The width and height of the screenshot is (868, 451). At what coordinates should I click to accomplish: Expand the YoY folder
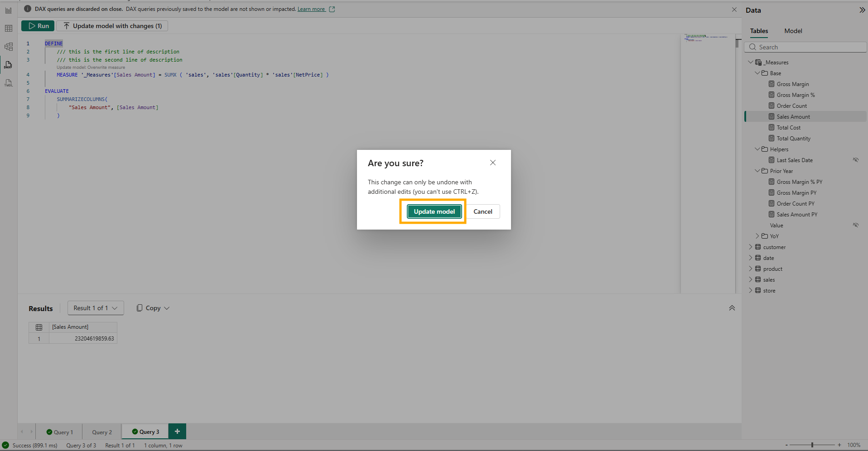pyautogui.click(x=757, y=236)
